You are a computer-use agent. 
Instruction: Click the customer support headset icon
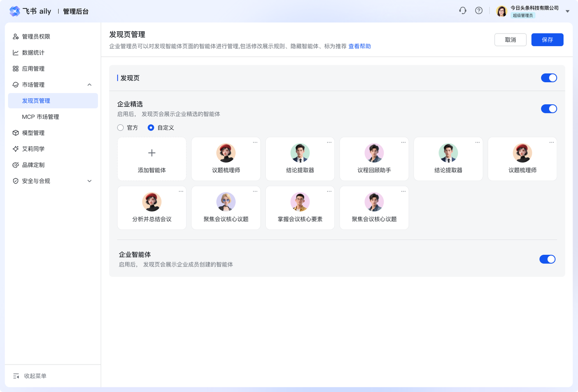tap(462, 11)
